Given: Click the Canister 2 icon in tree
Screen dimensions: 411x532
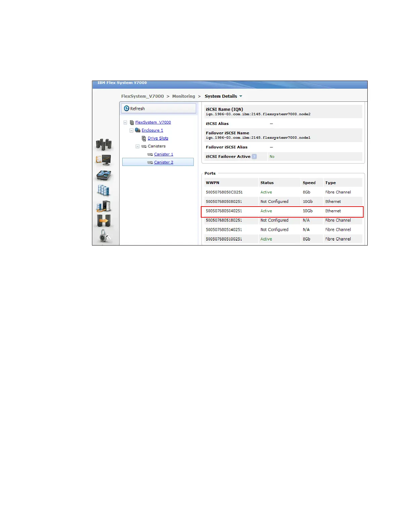Looking at the screenshot, I should [150, 163].
